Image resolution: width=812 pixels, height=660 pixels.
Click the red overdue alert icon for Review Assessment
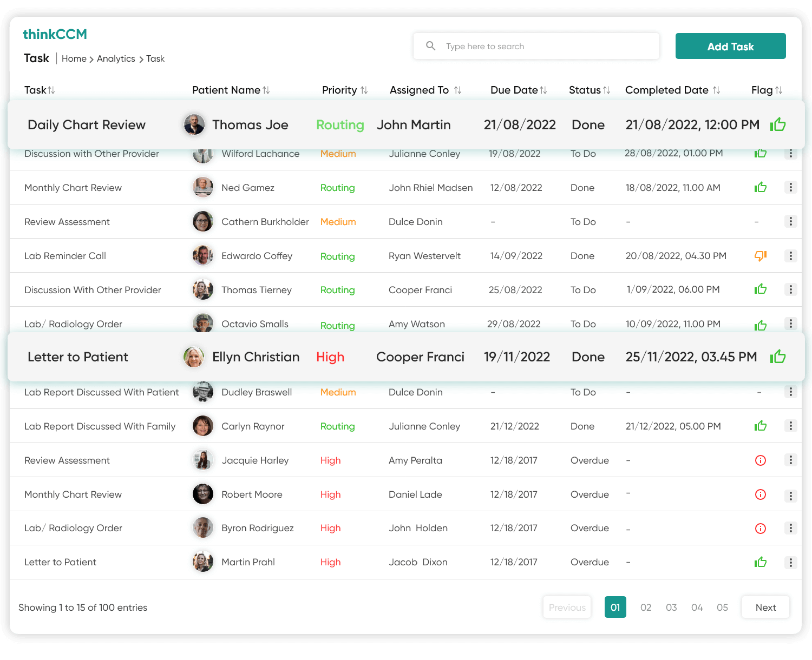[x=760, y=460]
